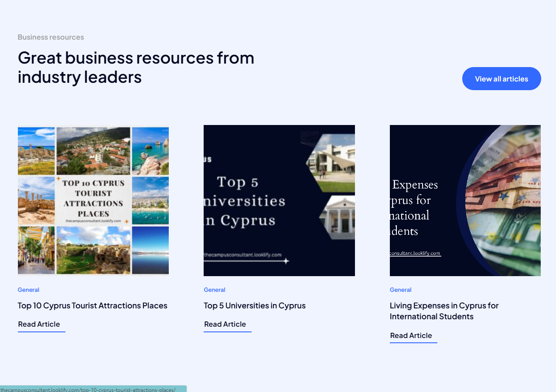Click Read Article under Top 5 Universities
The image size is (556, 392).
pos(225,324)
